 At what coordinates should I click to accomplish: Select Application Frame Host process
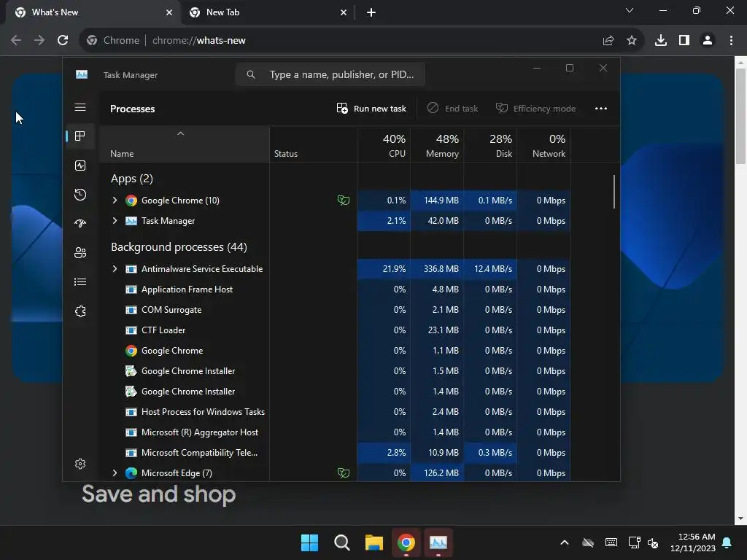pyautogui.click(x=335, y=289)
